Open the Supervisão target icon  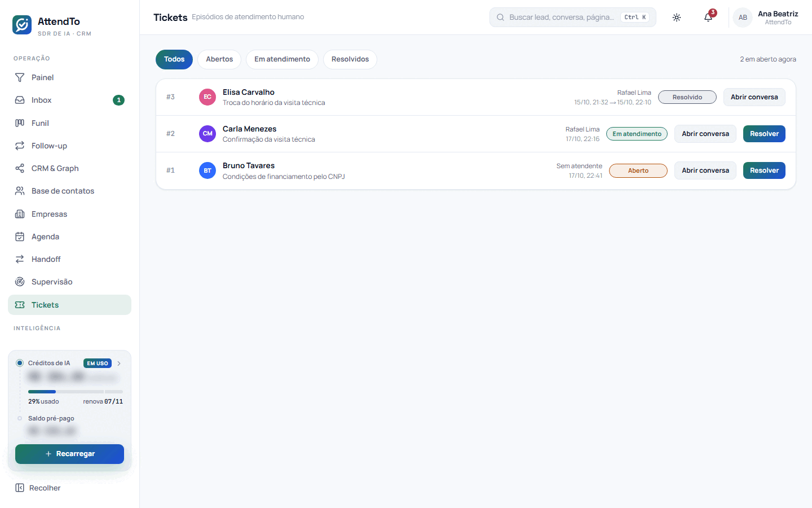coord(20,282)
